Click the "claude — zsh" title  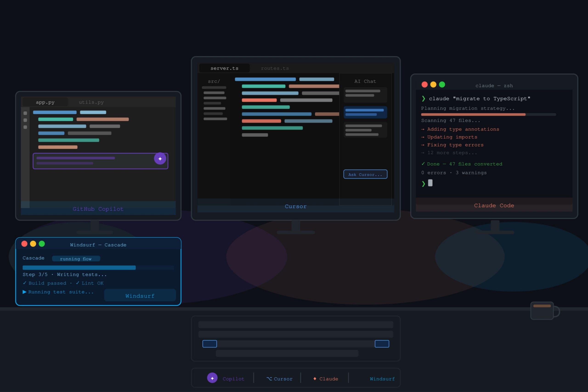494,85
